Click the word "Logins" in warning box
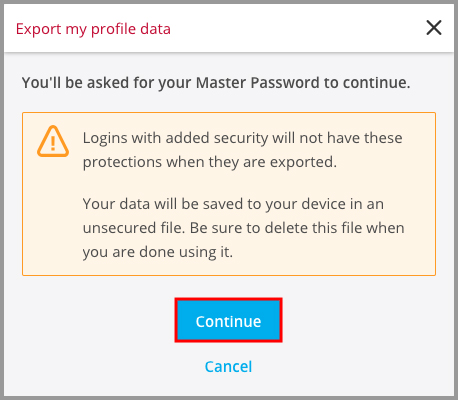This screenshot has width=458, height=400. tap(105, 138)
